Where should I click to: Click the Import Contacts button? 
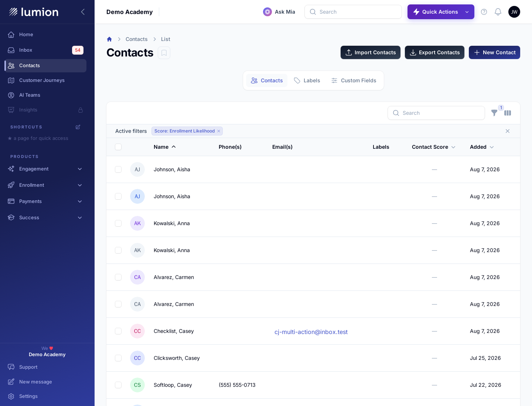[371, 52]
